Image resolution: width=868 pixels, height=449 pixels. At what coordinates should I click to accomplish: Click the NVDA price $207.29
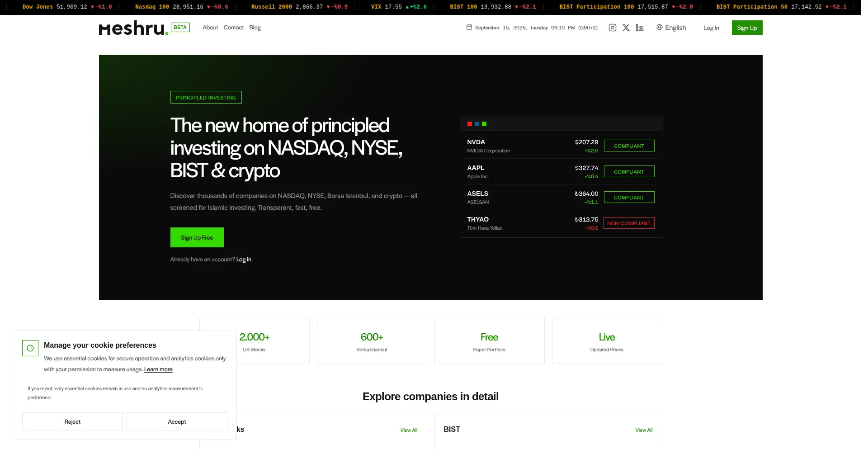pyautogui.click(x=586, y=142)
